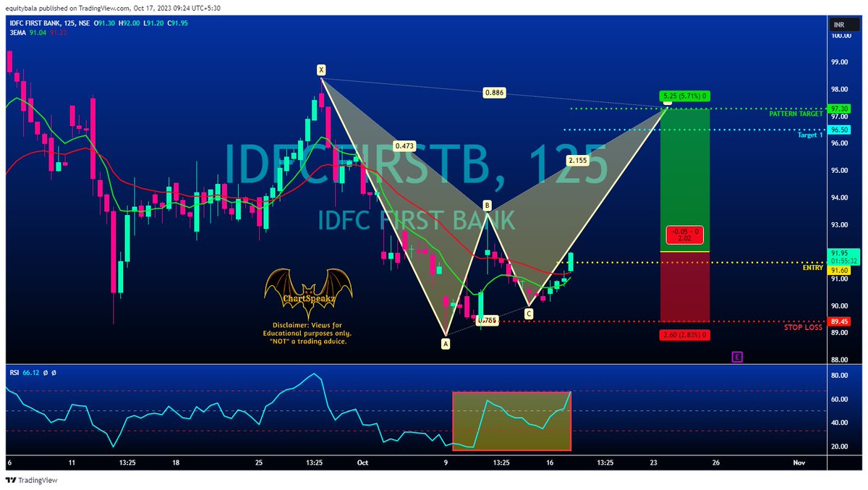Click the green 97.30 price tag
This screenshot has width=868, height=490.
click(x=839, y=108)
